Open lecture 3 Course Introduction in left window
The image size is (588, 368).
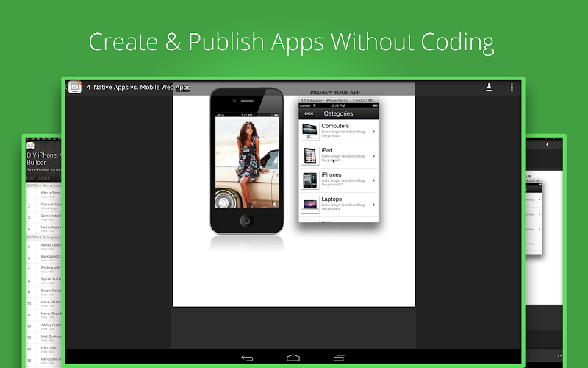click(x=43, y=217)
